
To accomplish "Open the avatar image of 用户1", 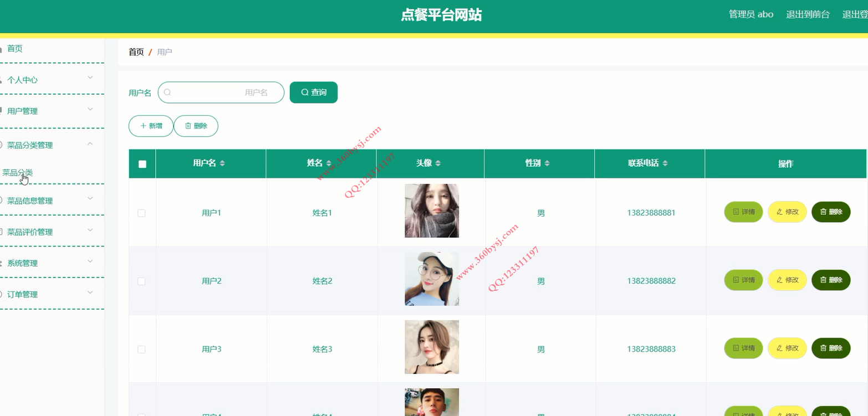I will click(432, 210).
